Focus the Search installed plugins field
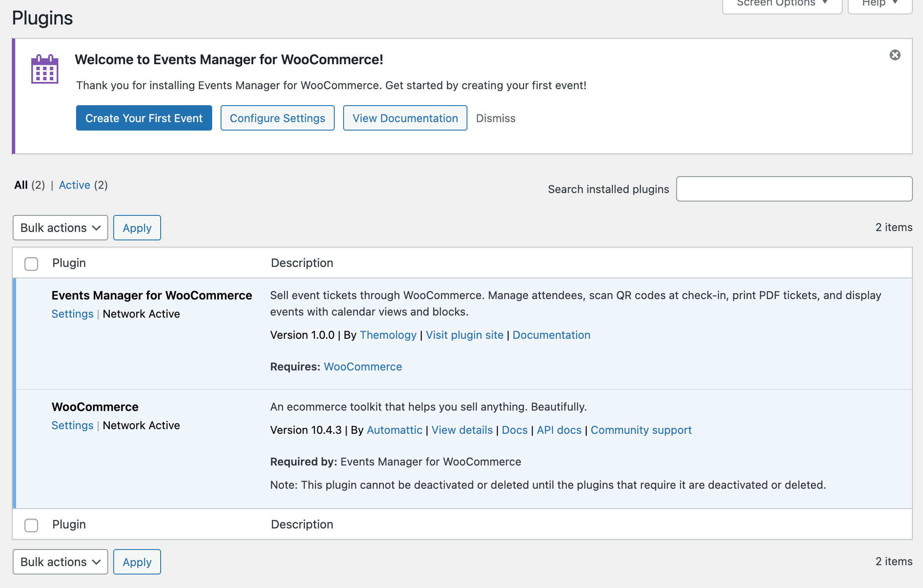 (x=794, y=189)
